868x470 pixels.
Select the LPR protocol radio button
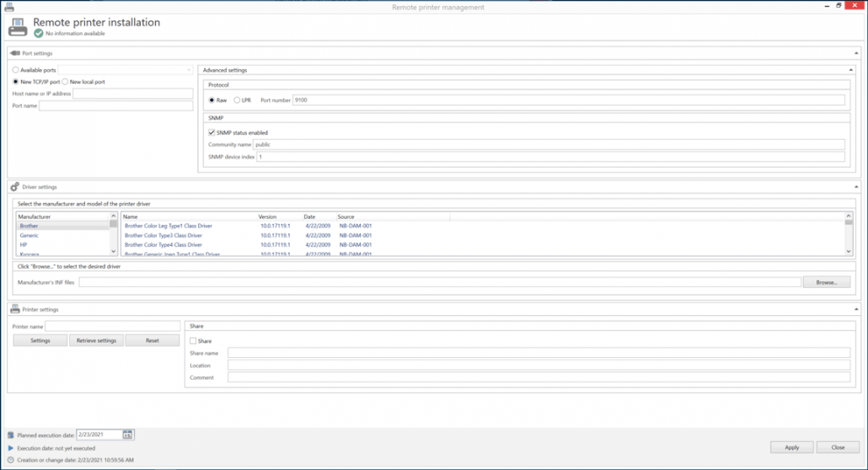237,100
